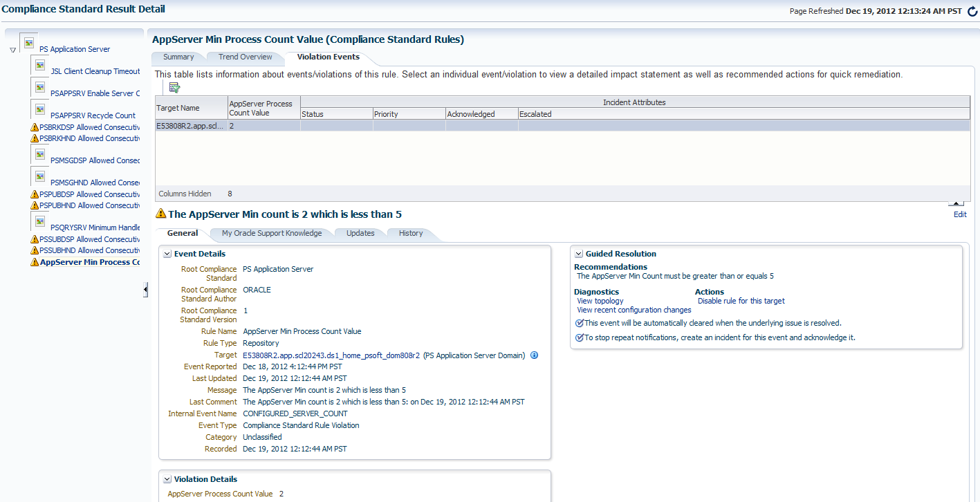
Task: Click the JSL Client Cleanup Timeout icon
Action: [x=40, y=65]
